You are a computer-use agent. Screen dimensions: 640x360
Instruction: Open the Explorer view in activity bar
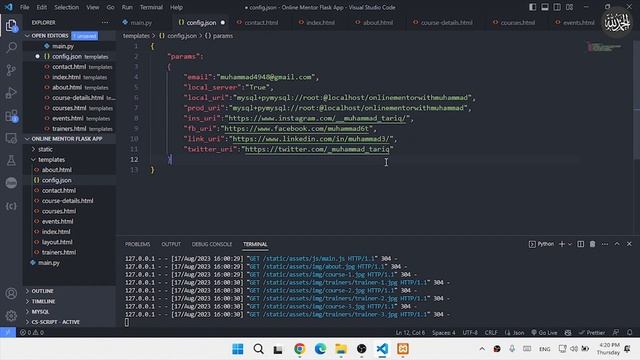pos(11,26)
